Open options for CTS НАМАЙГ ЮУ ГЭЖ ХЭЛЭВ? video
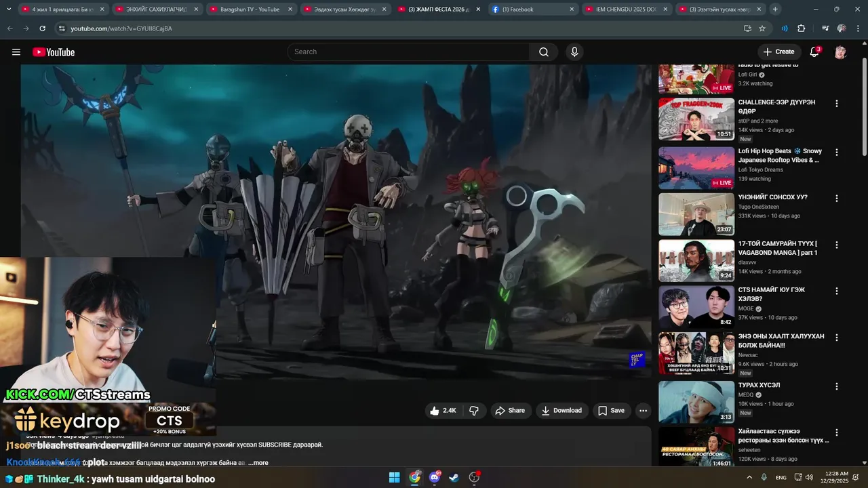868x488 pixels. click(836, 291)
